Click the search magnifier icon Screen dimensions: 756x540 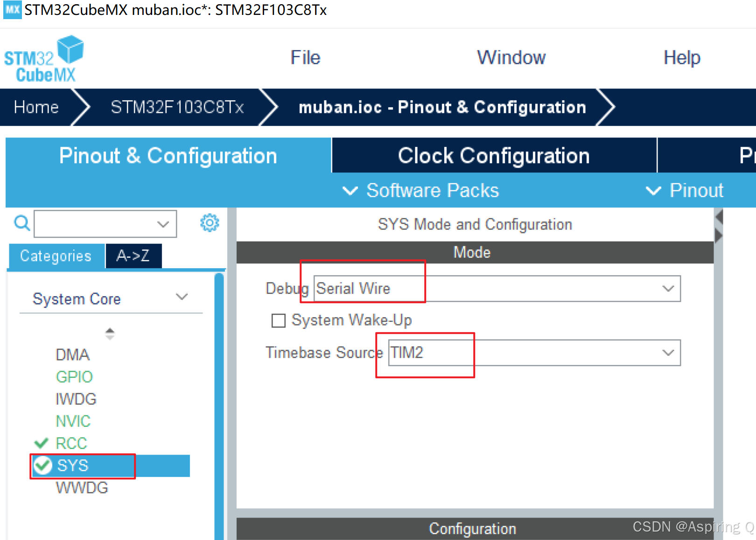(x=22, y=223)
